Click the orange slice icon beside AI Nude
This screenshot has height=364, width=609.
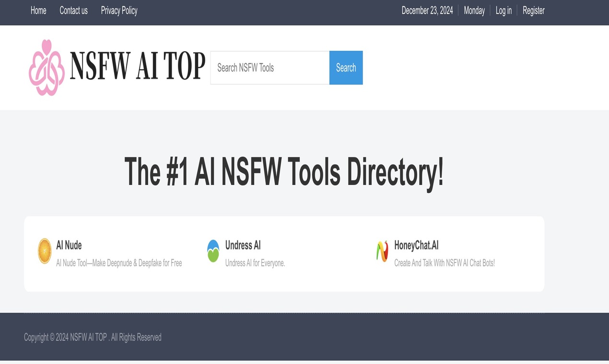pos(45,251)
